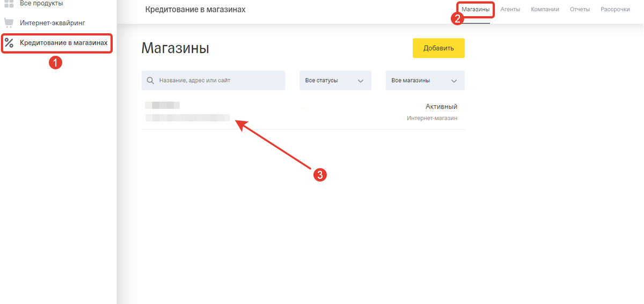
Task: Click the grid icon beside Все продукты
Action: pyautogui.click(x=9, y=4)
